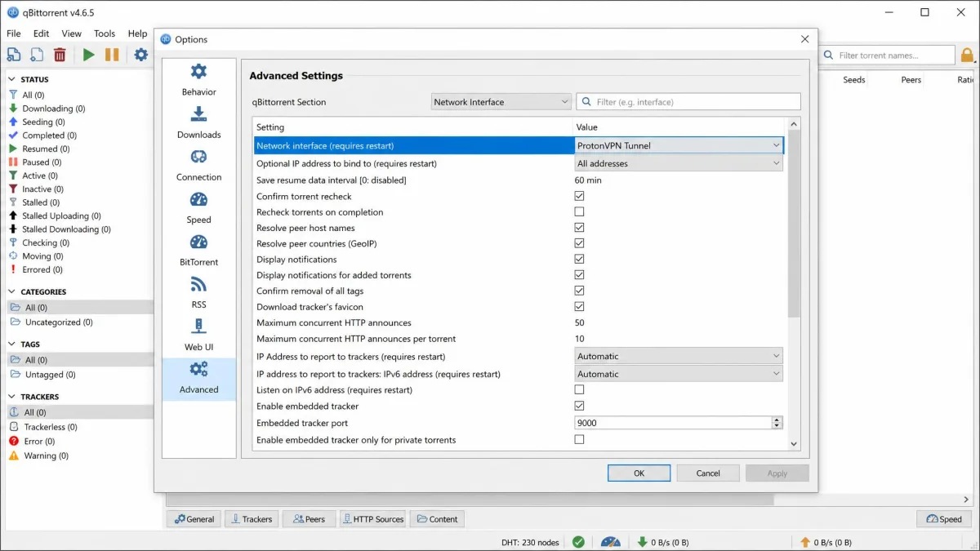The height and width of the screenshot is (551, 980).
Task: Toggle Download tracker's favicon checkbox
Action: (x=579, y=307)
